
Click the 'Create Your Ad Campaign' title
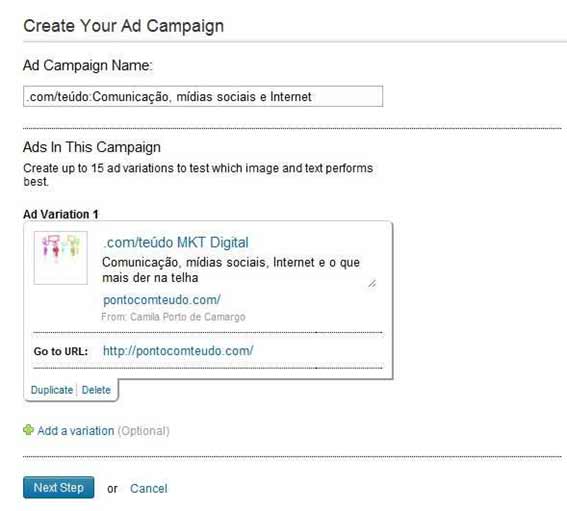coord(124,26)
